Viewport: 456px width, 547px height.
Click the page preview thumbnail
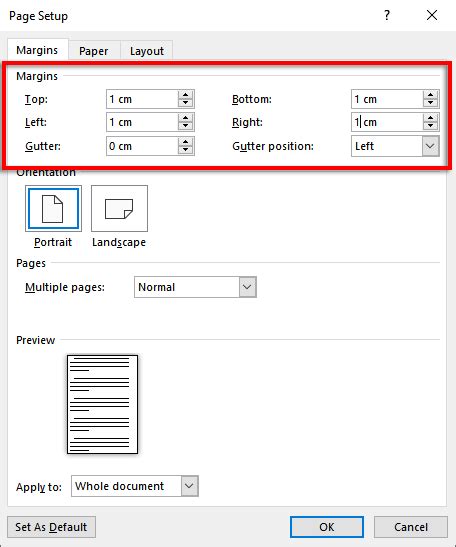[x=103, y=405]
